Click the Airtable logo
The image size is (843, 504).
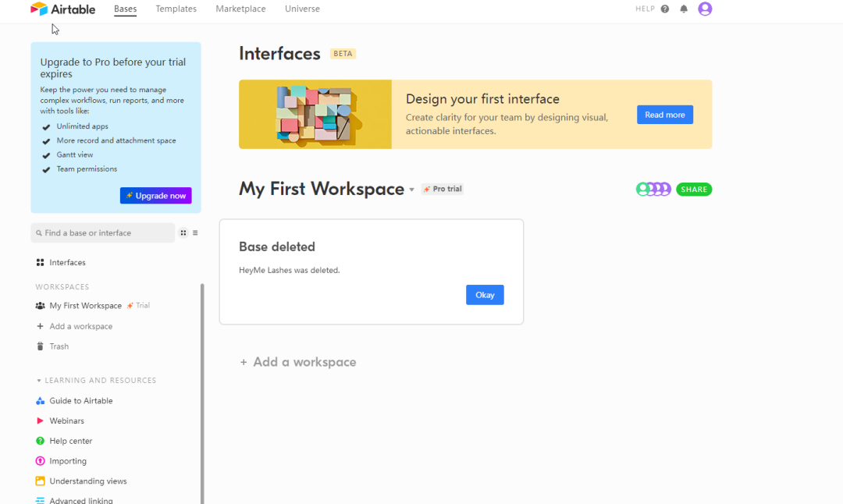[62, 9]
